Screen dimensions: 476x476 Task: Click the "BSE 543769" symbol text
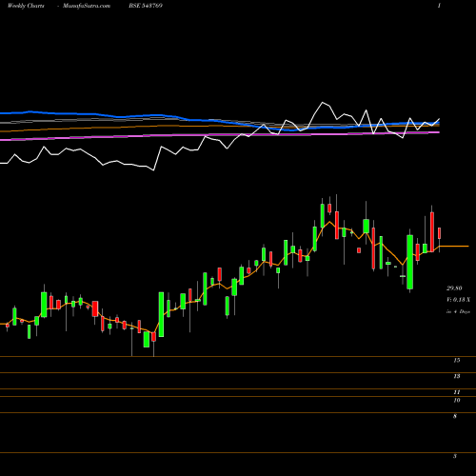[x=146, y=6]
